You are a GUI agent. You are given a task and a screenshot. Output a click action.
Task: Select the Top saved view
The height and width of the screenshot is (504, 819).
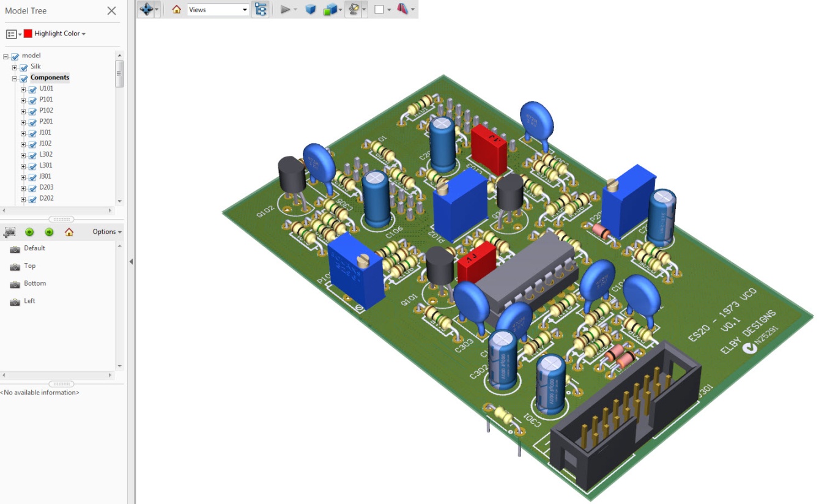tap(29, 266)
